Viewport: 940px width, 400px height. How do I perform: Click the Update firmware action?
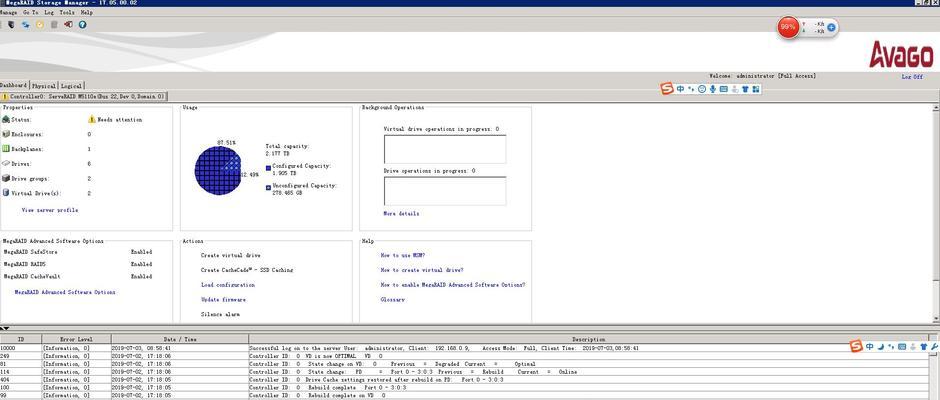coord(224,299)
